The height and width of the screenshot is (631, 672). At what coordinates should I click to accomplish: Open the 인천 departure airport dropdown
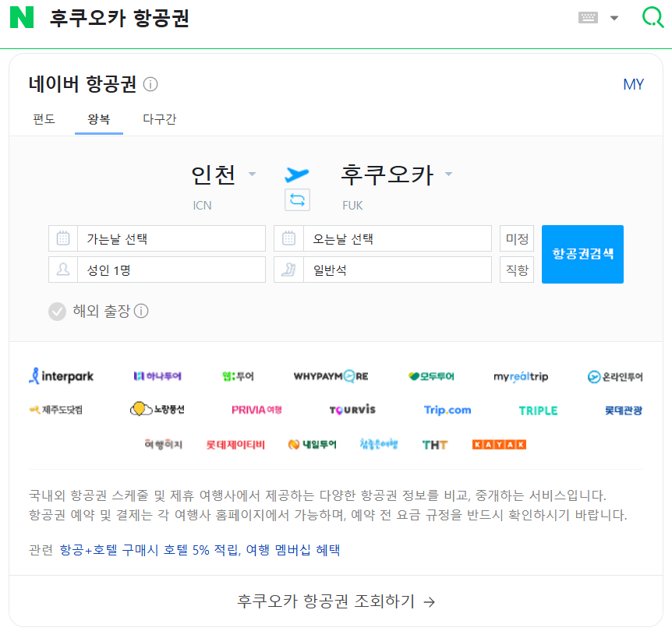coord(223,174)
